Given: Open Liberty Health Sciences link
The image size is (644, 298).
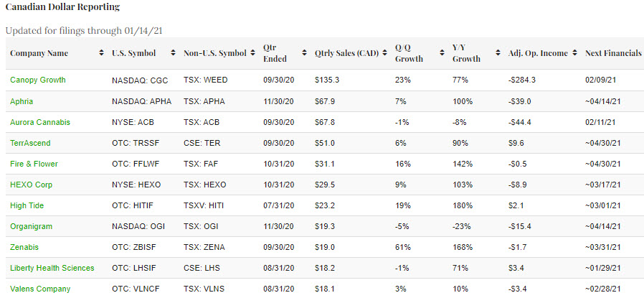Looking at the screenshot, I should tap(52, 268).
